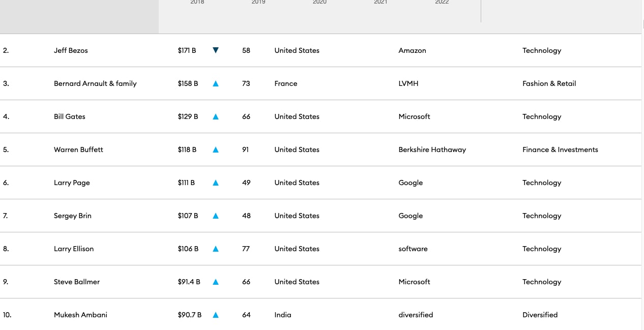Image resolution: width=644 pixels, height=330 pixels.
Task: Click the up triangle beside Larry Ellison's $106 B
Action: (216, 249)
